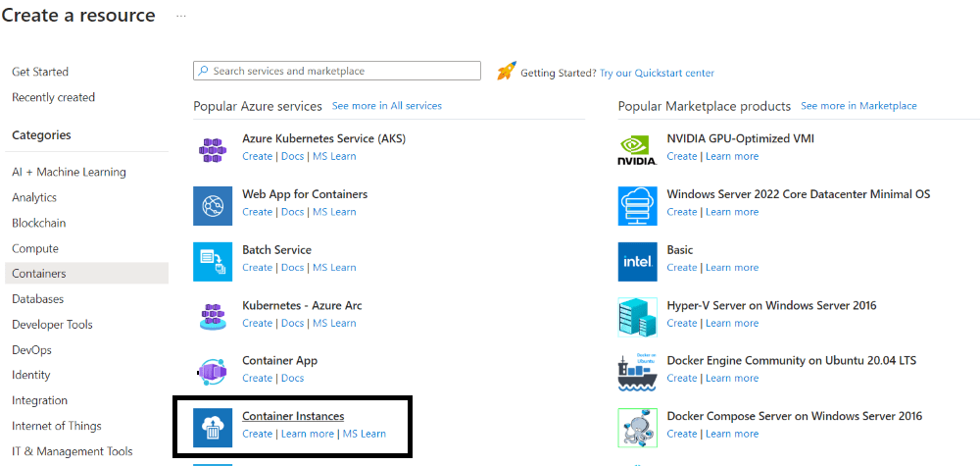Open See more in Marketplace link
Viewport: 980px width, 466px height.
click(x=858, y=106)
